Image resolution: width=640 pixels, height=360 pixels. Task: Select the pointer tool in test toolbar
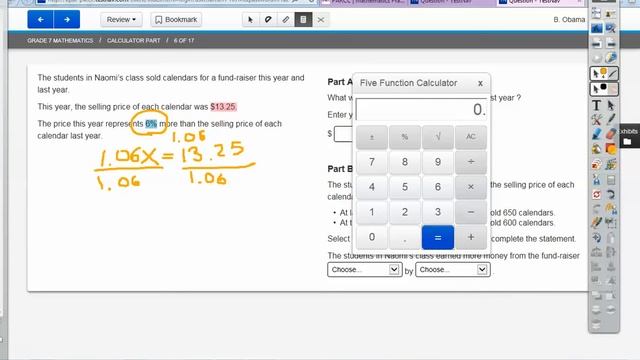point(251,20)
